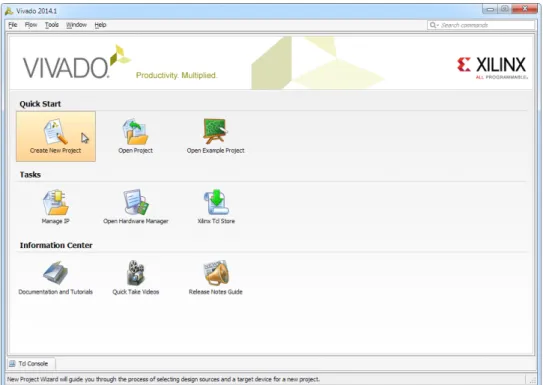This screenshot has height=385, width=543.
Task: Click the Tasks section heading
Action: click(x=30, y=174)
